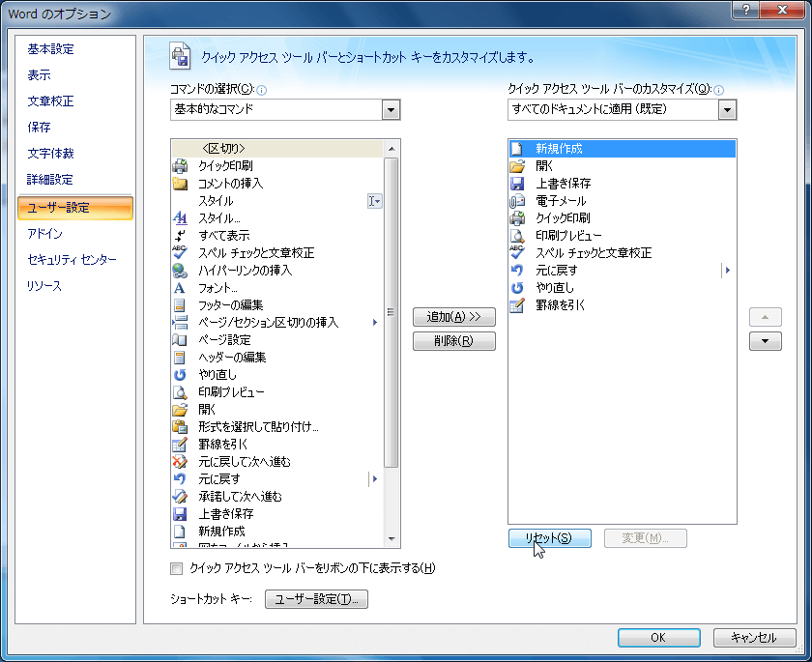Click the コメントの挿入 comment icon
The image size is (812, 662).
180,184
